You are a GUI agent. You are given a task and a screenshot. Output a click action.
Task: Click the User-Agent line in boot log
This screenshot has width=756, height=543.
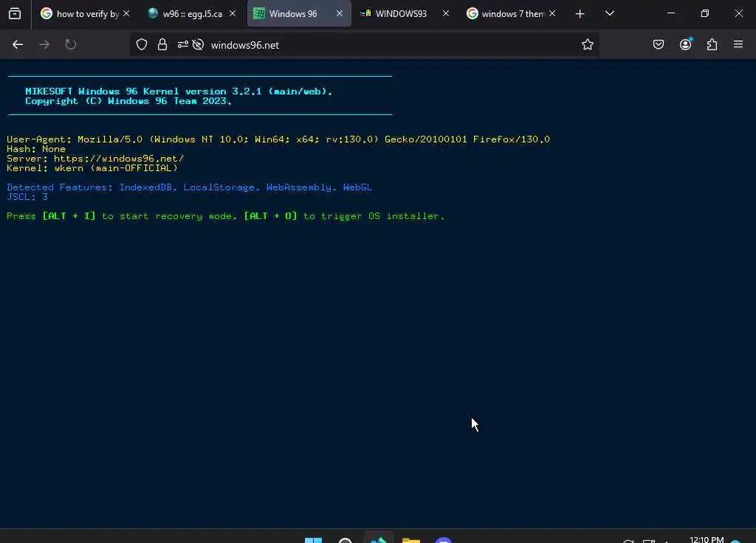point(278,139)
